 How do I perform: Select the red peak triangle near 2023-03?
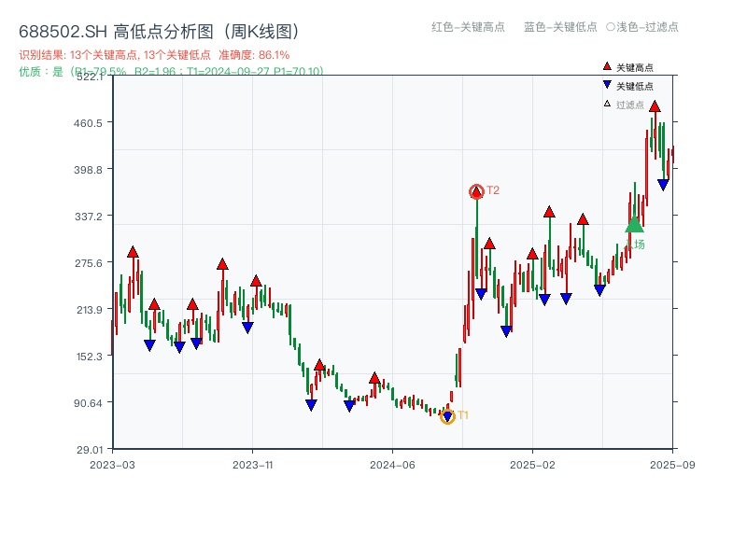click(132, 252)
